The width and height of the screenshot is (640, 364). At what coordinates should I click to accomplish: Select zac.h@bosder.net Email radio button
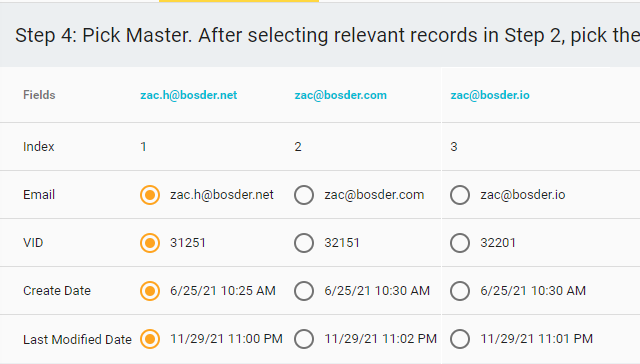point(150,195)
